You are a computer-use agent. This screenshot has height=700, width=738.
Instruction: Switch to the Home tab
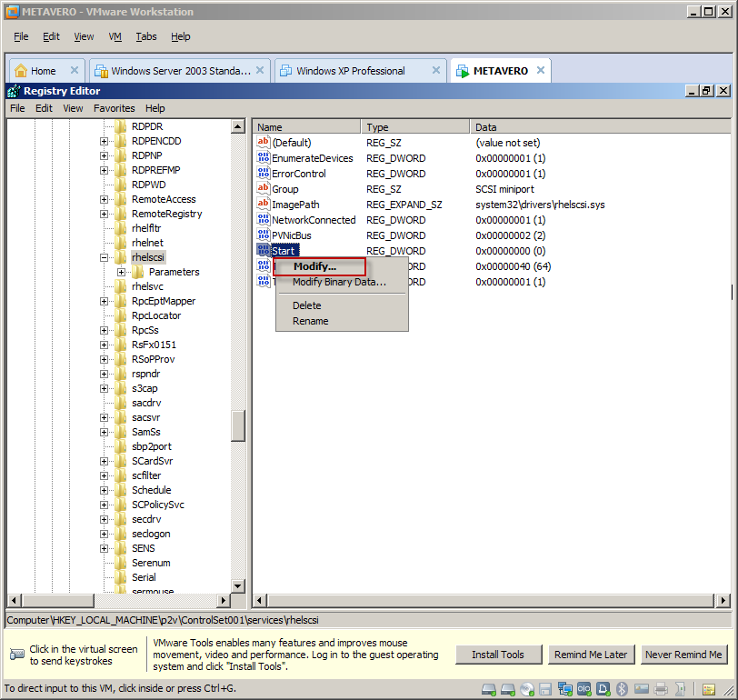pyautogui.click(x=47, y=71)
